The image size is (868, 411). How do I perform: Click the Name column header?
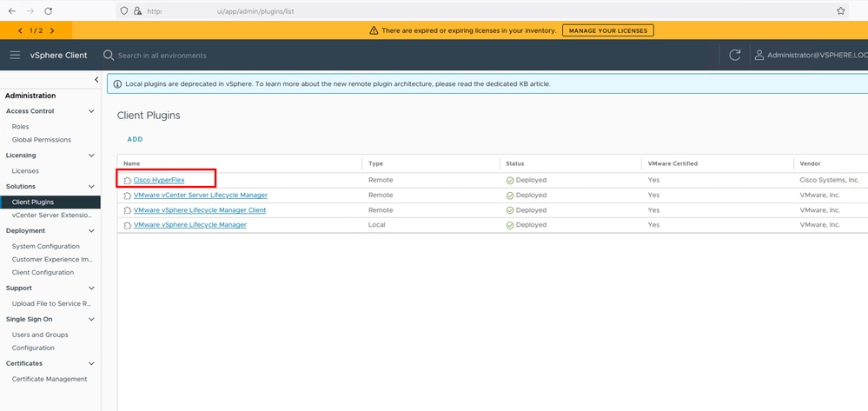click(132, 164)
